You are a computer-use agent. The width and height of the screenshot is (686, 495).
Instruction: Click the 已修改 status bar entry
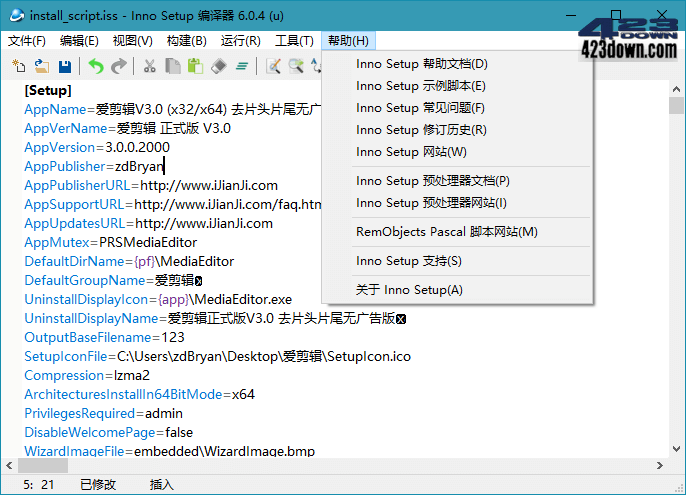click(x=98, y=484)
